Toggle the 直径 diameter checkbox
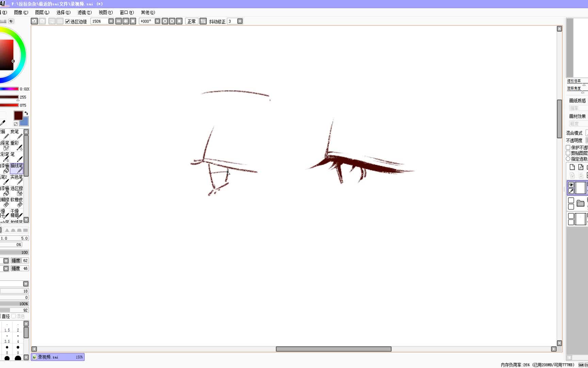 click(1, 316)
